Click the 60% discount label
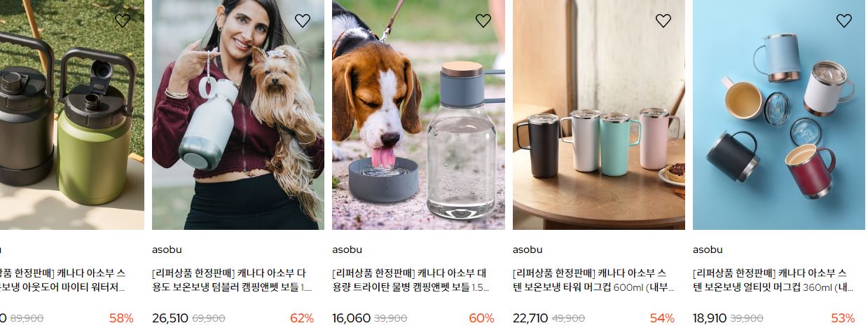This screenshot has height=335, width=868. coord(481,318)
